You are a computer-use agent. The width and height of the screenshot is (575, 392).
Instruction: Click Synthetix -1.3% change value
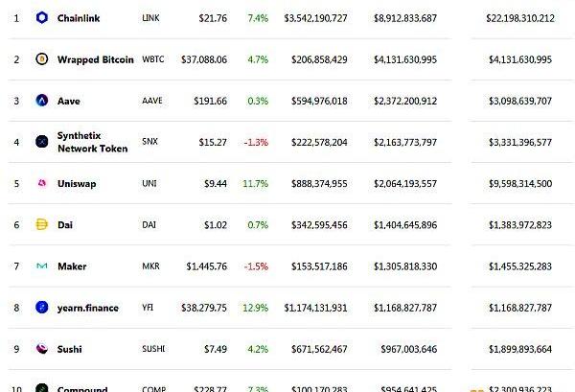click(256, 142)
